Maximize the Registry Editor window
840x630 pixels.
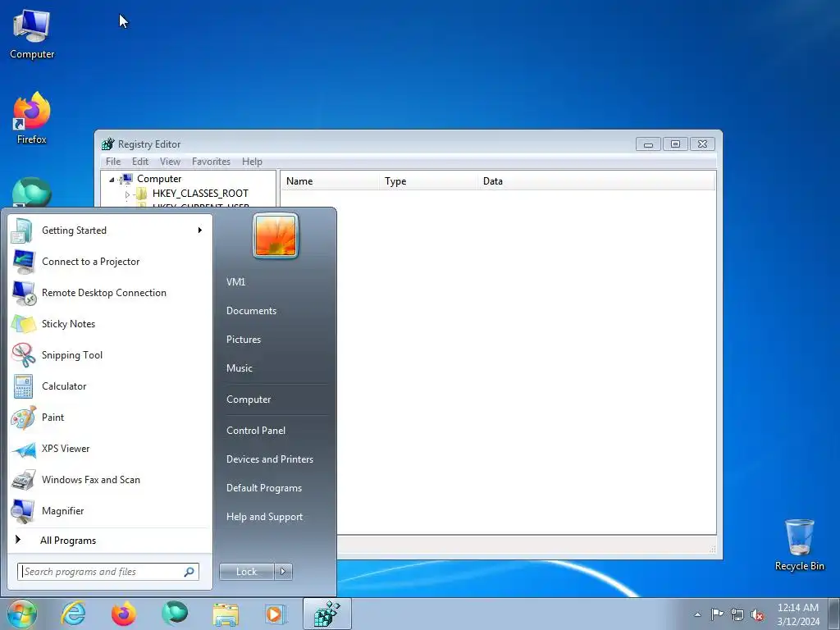(x=675, y=144)
